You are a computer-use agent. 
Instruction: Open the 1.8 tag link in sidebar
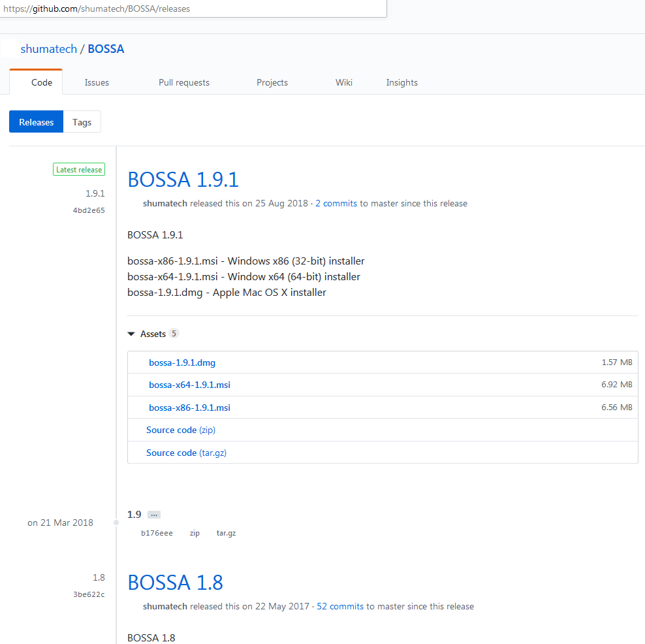pyautogui.click(x=99, y=577)
